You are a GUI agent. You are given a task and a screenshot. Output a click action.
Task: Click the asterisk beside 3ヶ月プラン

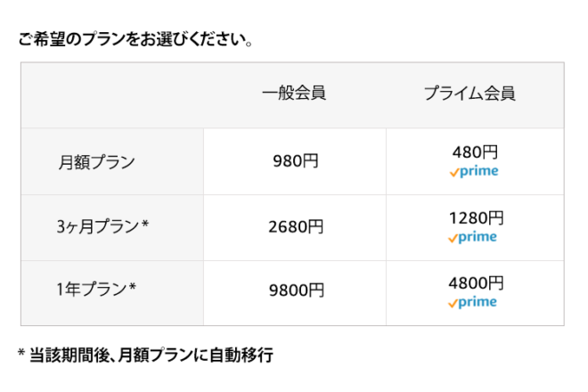click(x=145, y=225)
